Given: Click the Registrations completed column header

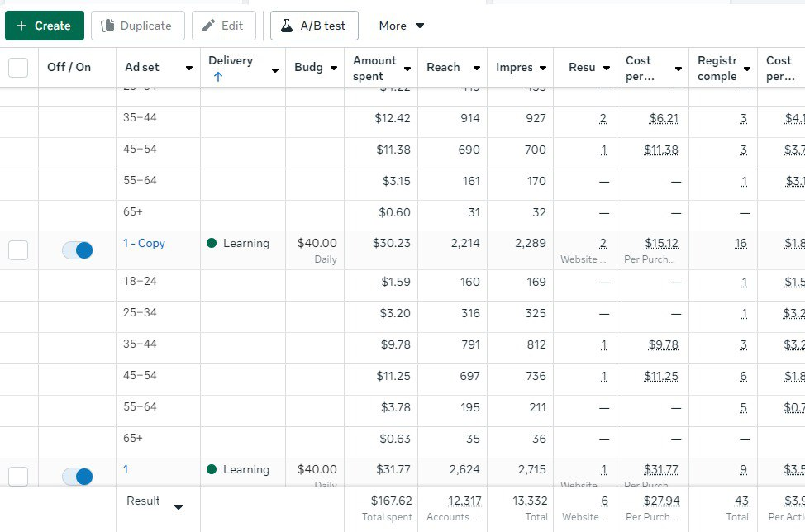Looking at the screenshot, I should [717, 68].
